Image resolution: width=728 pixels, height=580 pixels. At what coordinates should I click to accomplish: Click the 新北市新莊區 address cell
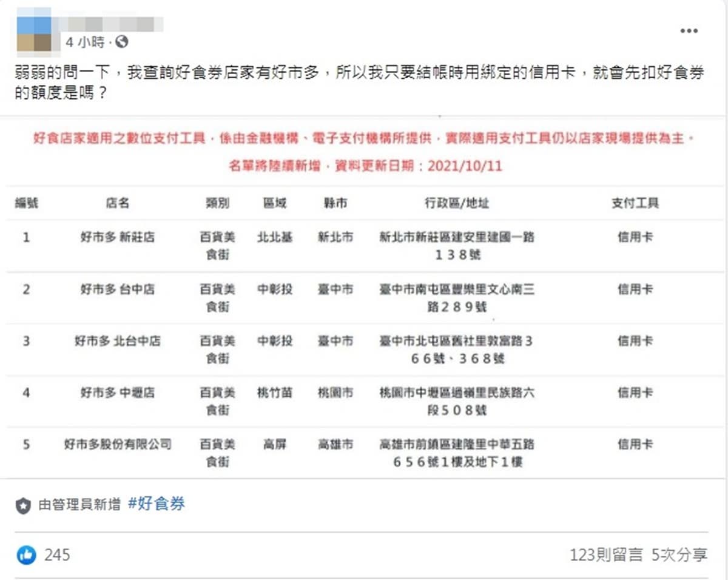click(x=457, y=246)
